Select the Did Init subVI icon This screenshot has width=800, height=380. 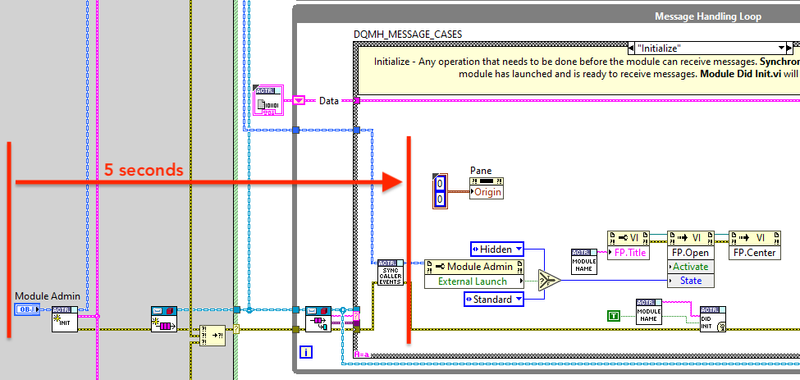[713, 319]
